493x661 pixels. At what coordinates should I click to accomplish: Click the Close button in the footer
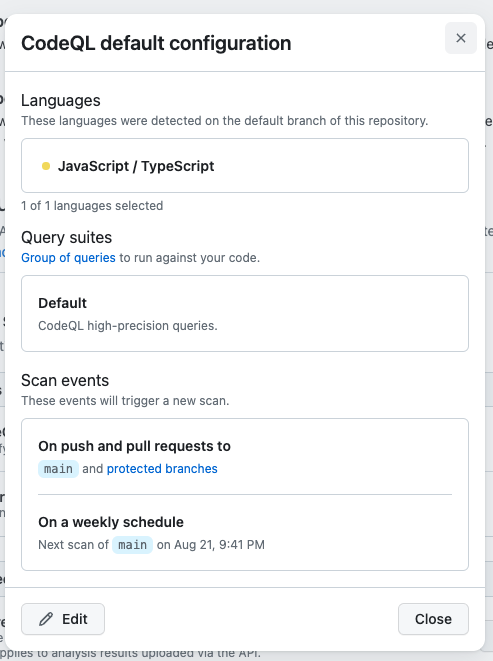tap(433, 619)
